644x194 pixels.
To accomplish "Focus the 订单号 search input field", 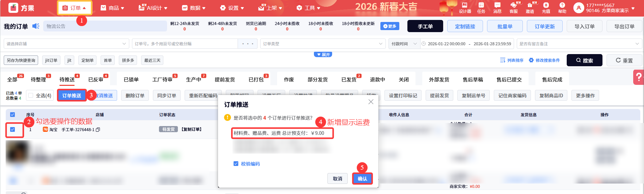I will point(185,44).
